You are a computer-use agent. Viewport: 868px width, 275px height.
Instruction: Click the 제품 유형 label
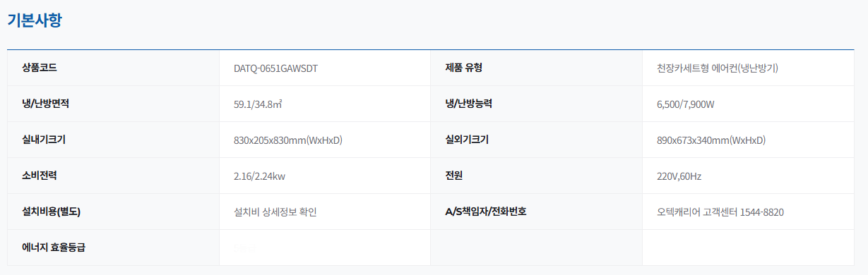click(463, 68)
